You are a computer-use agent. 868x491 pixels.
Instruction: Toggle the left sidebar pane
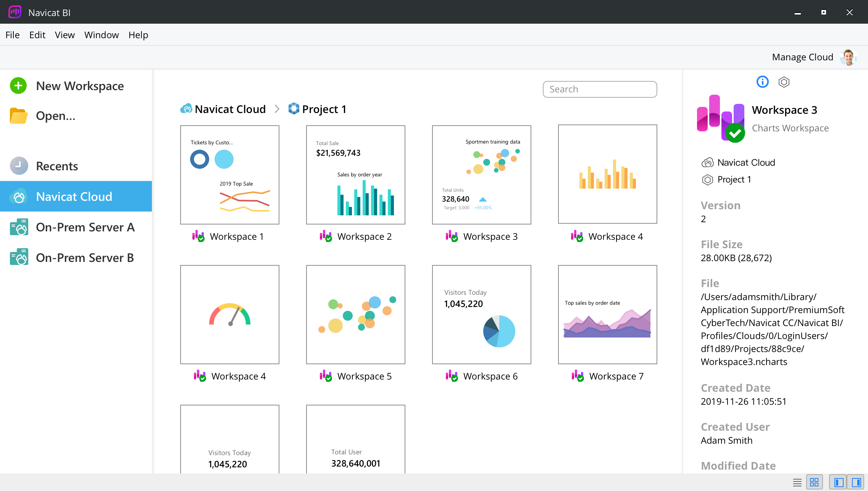pos(839,482)
